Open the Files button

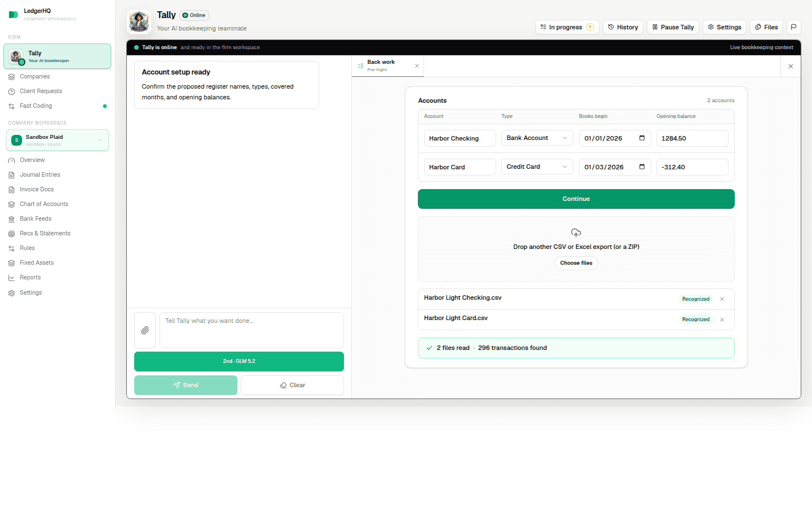click(x=766, y=27)
